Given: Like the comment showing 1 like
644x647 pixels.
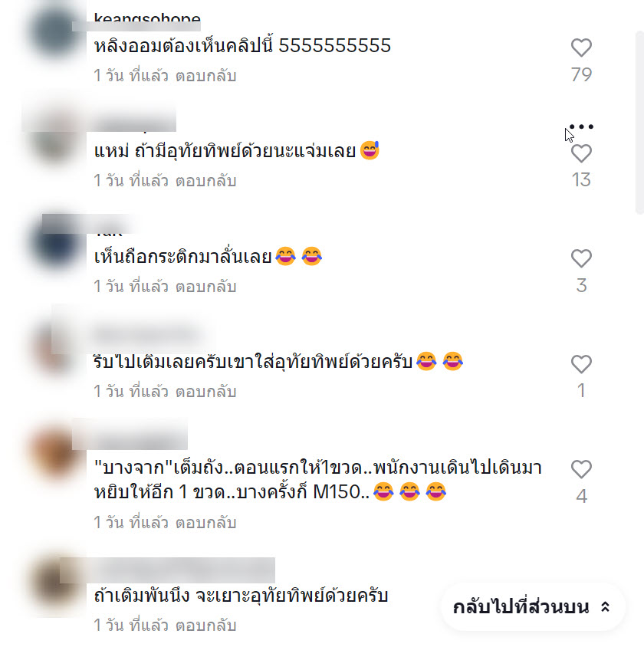Looking at the screenshot, I should [581, 364].
